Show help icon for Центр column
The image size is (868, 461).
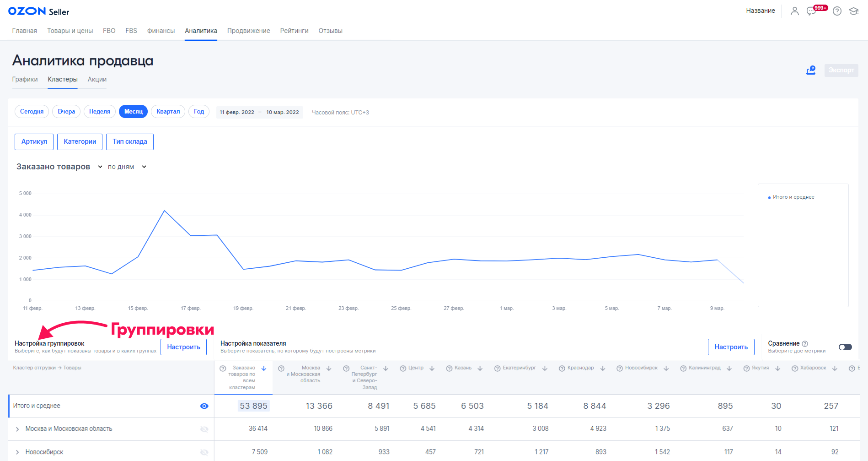(403, 369)
